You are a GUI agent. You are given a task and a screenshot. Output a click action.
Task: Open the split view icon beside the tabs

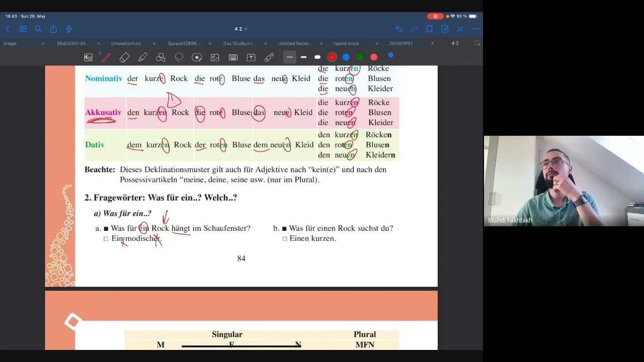pyautogui.click(x=477, y=43)
